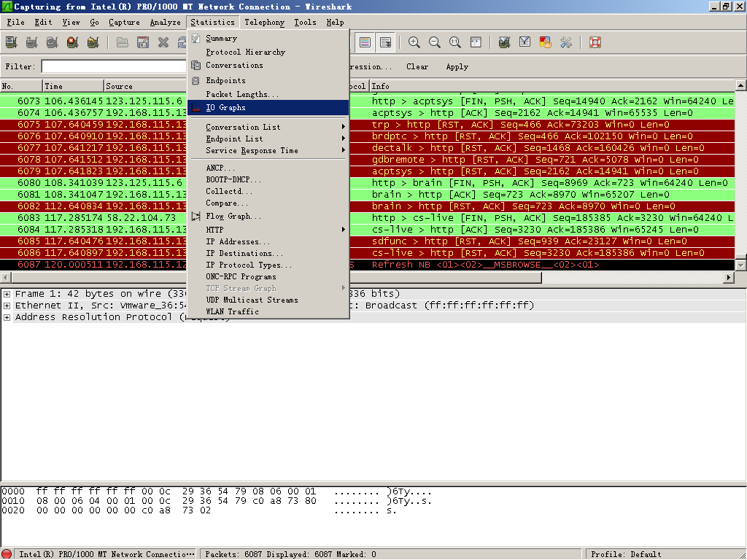
Task: Click the start new capture icon
Action: click(x=53, y=42)
